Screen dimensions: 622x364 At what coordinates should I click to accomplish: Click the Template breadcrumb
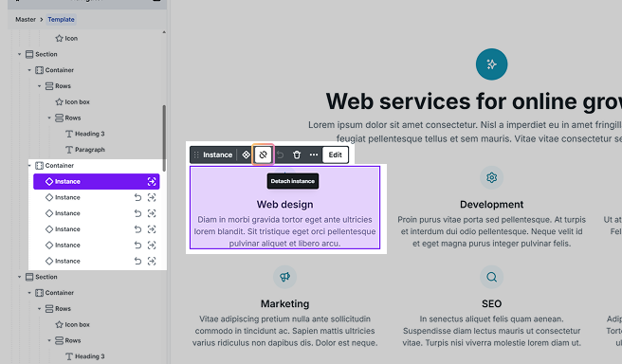(x=61, y=19)
